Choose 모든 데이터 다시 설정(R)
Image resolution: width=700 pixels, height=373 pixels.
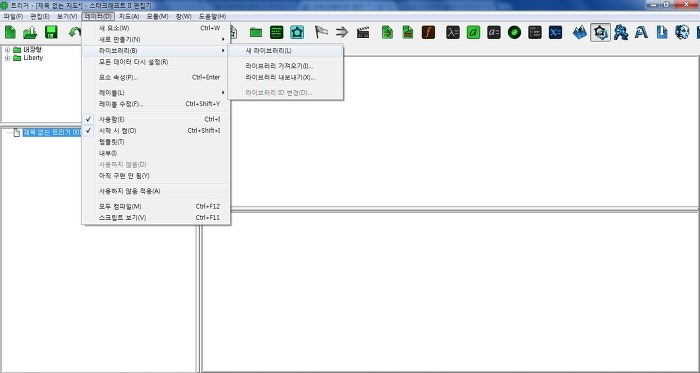pyautogui.click(x=156, y=62)
